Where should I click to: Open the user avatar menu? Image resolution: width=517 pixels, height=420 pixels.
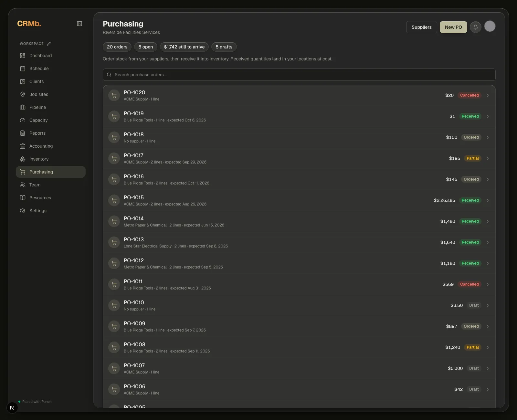tap(490, 26)
